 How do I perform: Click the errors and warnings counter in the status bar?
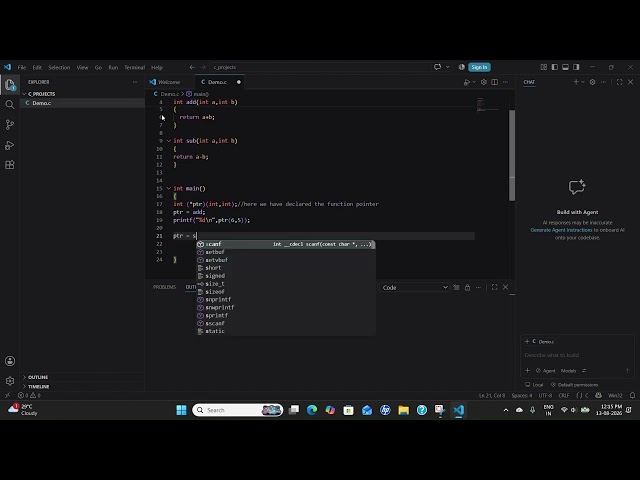29,395
